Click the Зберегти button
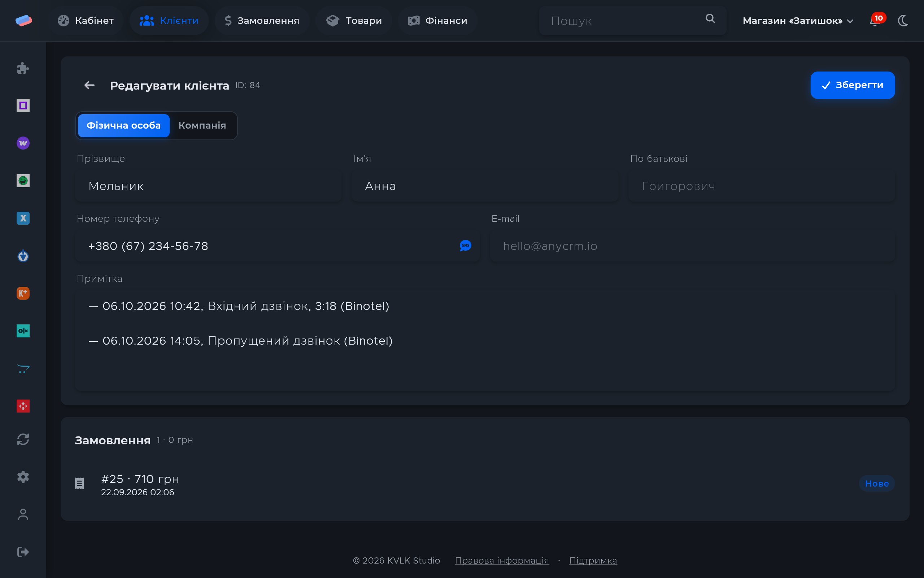Viewport: 924px width, 578px height. [852, 85]
